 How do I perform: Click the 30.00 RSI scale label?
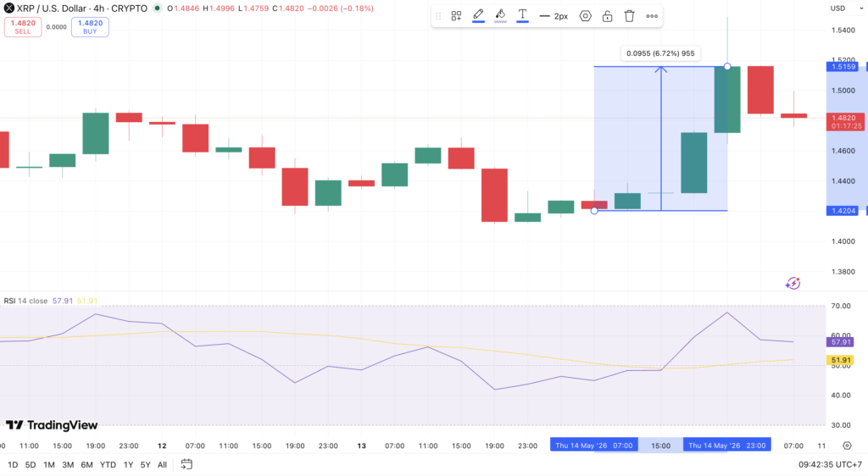pyautogui.click(x=841, y=425)
